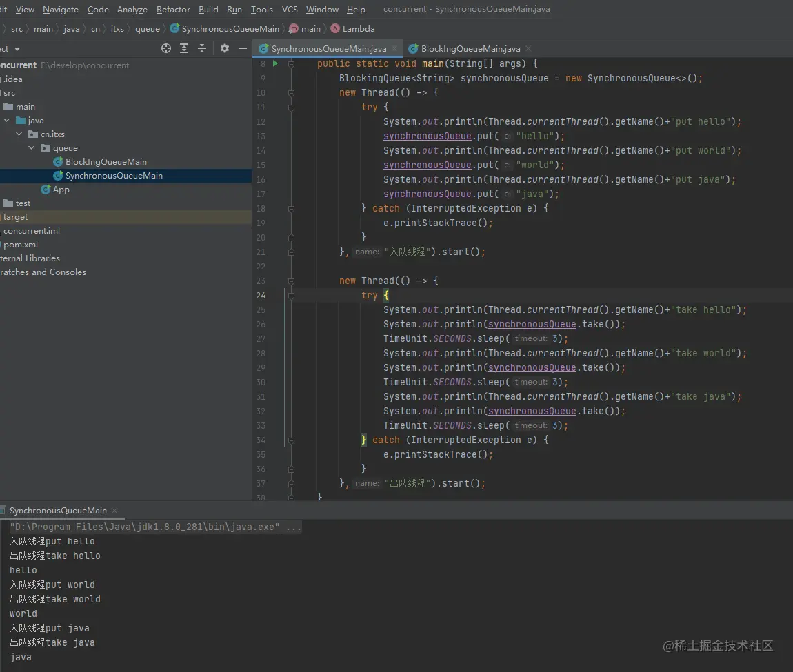Open the Project view dropdown arrow
793x672 pixels.
(x=17, y=49)
